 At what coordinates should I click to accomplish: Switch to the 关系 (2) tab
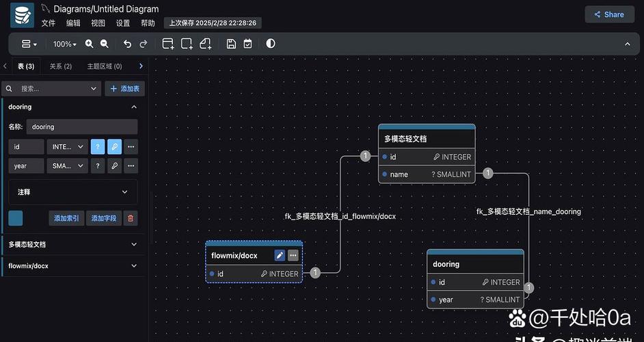pyautogui.click(x=61, y=66)
